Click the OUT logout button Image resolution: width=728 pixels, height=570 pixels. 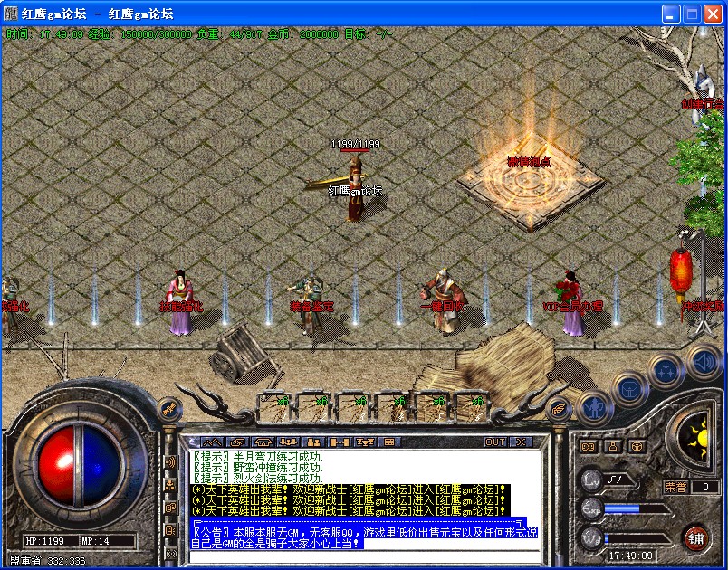click(495, 442)
